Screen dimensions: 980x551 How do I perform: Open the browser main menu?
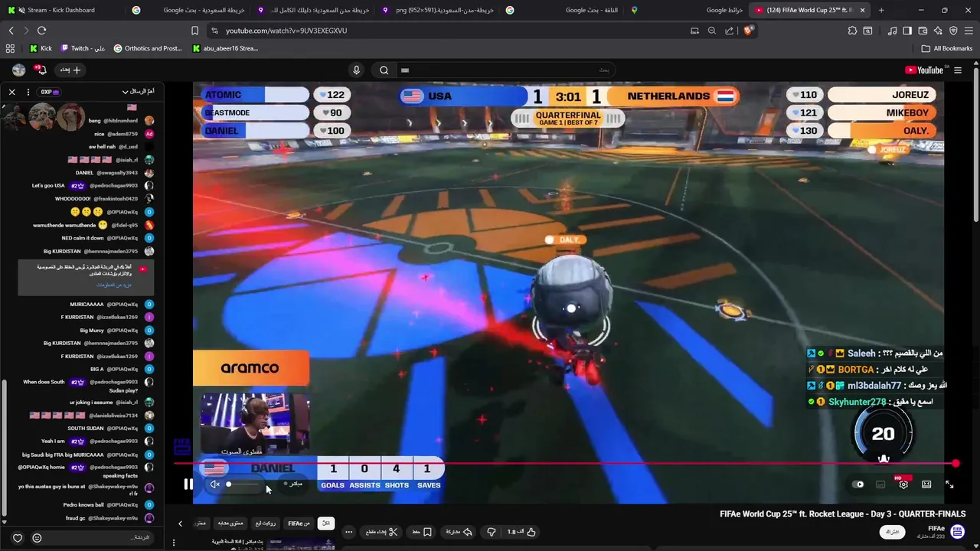[969, 31]
